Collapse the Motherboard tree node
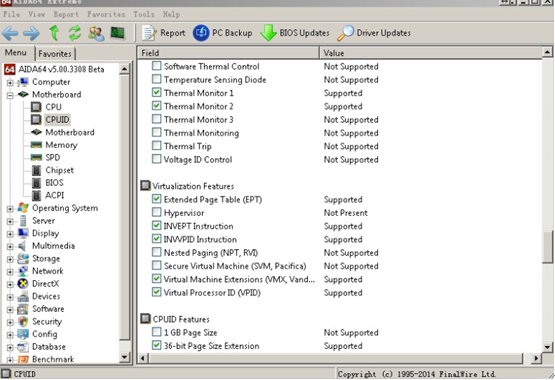The image size is (555, 380). tap(10, 95)
